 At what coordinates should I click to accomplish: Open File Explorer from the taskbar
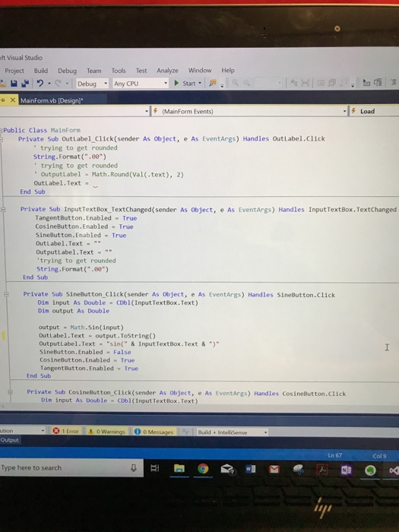[179, 469]
